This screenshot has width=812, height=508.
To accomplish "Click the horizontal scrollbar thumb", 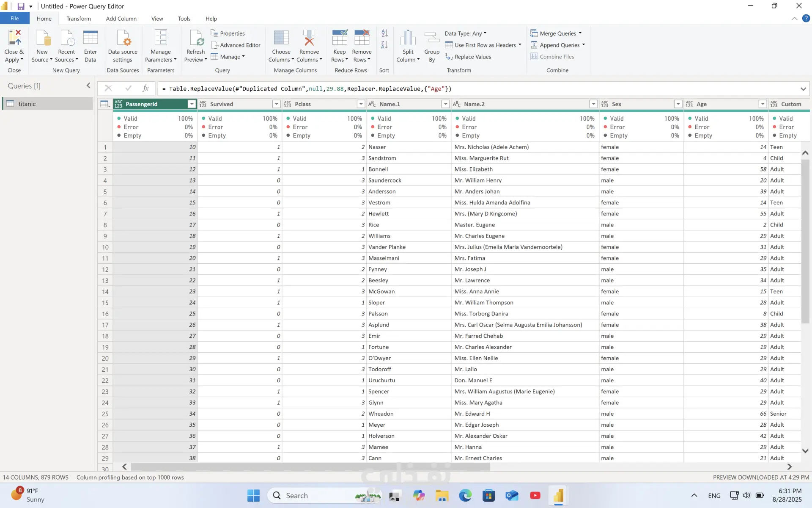I will 310,467.
